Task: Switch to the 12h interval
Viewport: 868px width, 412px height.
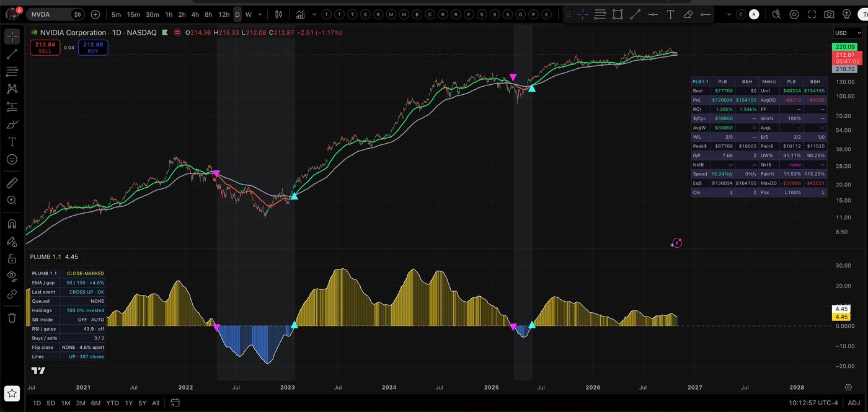Action: [x=224, y=14]
